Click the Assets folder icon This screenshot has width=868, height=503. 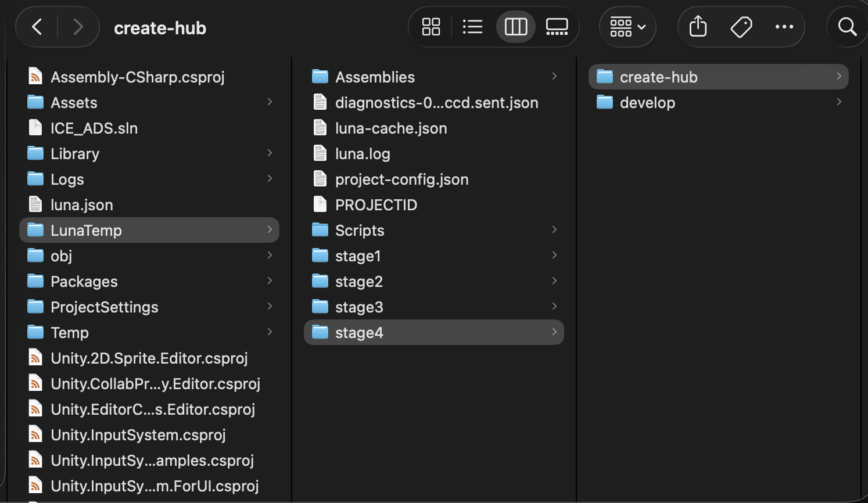click(35, 102)
